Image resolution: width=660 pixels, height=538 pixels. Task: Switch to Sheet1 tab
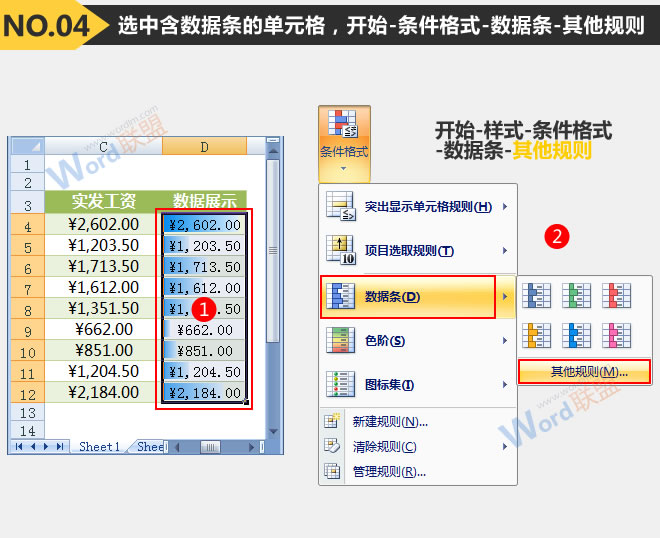[100, 447]
